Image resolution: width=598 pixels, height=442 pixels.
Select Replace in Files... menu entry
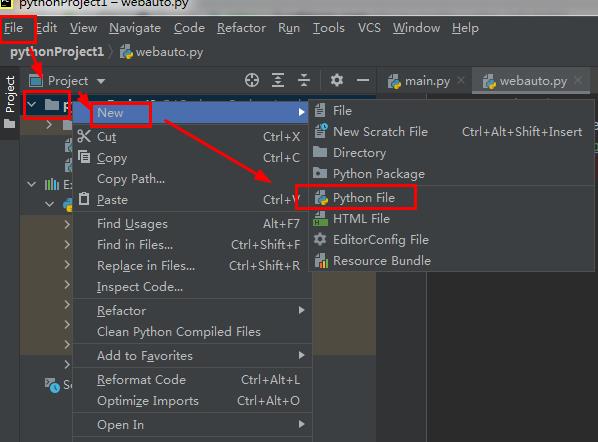pos(191,266)
